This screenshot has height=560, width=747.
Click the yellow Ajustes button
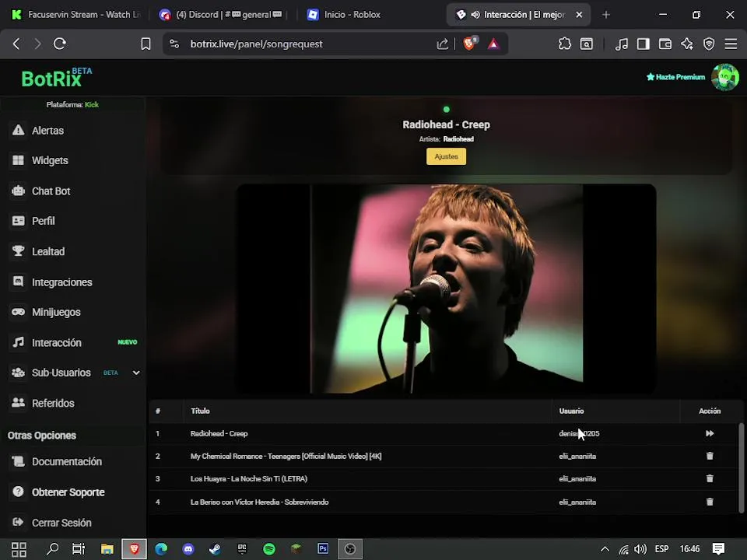tap(446, 156)
